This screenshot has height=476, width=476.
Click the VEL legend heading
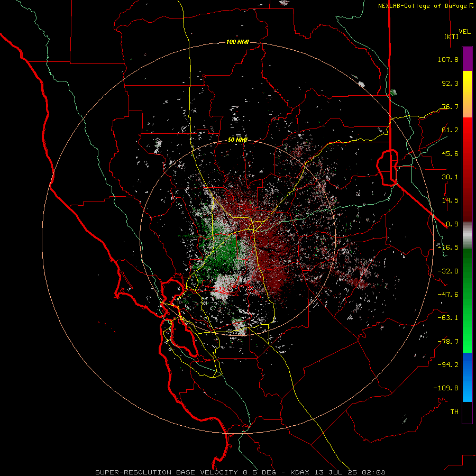click(465, 32)
